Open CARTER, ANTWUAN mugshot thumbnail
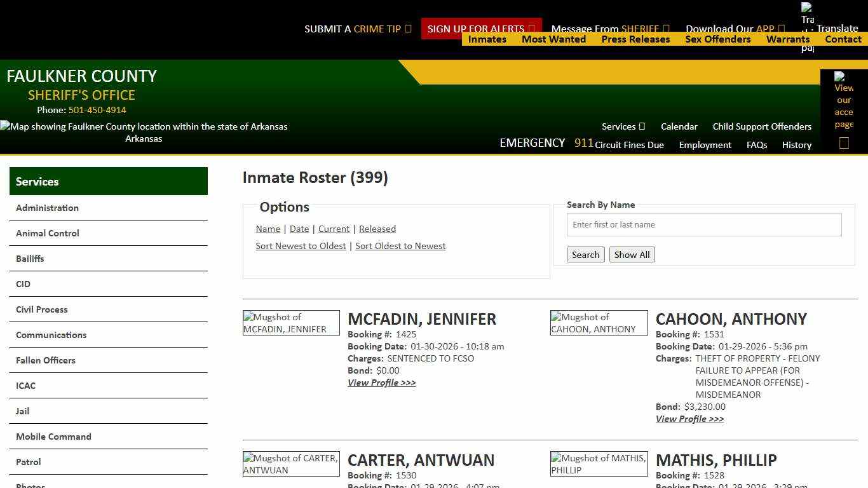The image size is (868, 488). click(290, 464)
